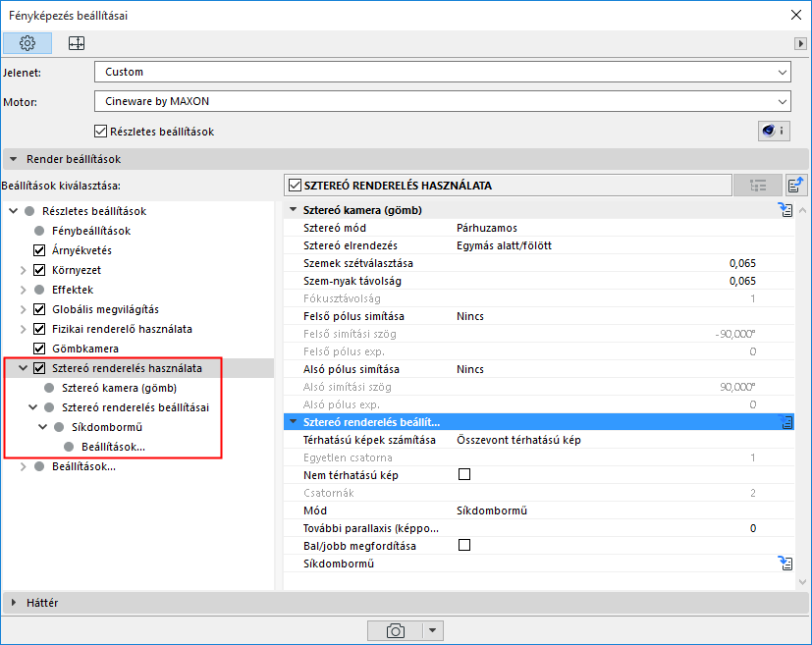The width and height of the screenshot is (812, 645).
Task: Change Alsó pólus simítása Nincs value
Action: pos(470,369)
